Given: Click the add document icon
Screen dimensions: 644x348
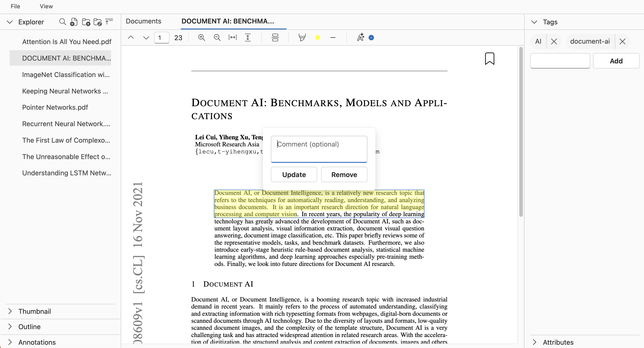Looking at the screenshot, I should coord(74,22).
